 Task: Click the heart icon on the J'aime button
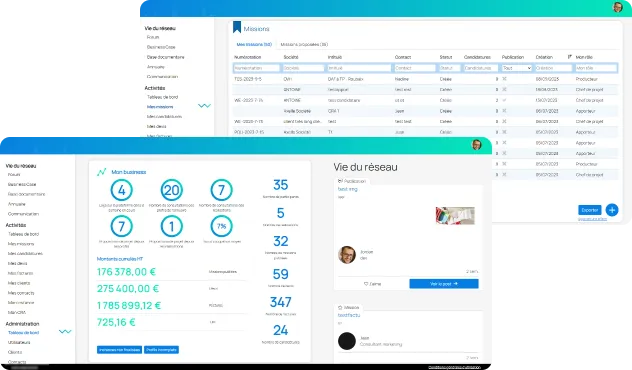pyautogui.click(x=366, y=284)
